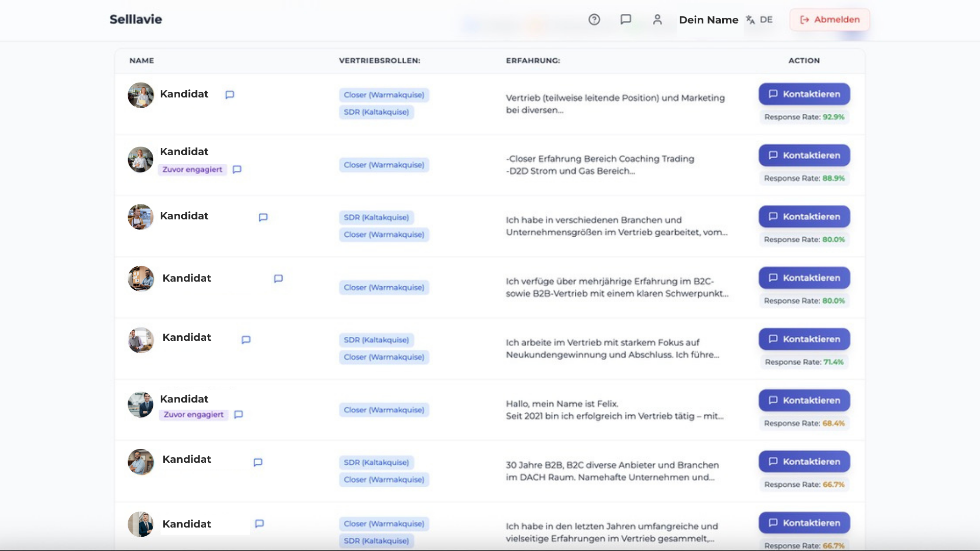
Task: Switch language via DE translate icon
Action: point(759,19)
